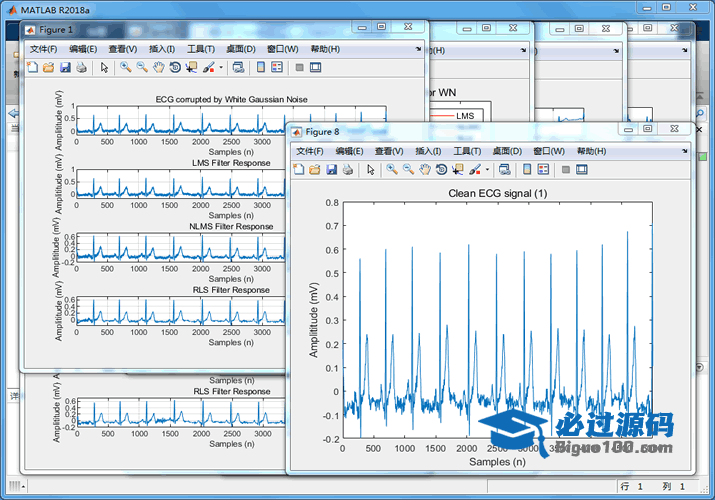Open 窗口(W) menu in Figure 1
This screenshot has width=715, height=500.
(x=282, y=49)
